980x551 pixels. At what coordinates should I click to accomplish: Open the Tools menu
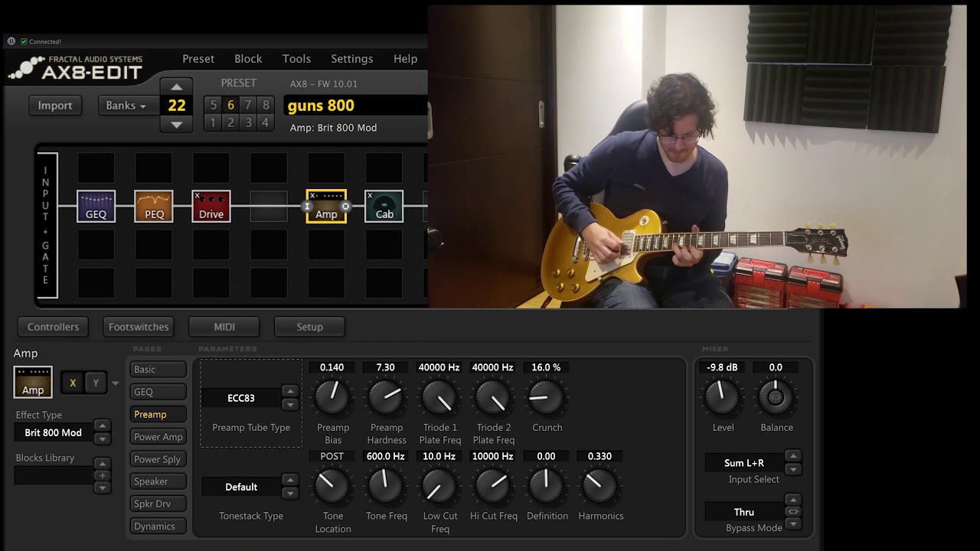pyautogui.click(x=296, y=59)
